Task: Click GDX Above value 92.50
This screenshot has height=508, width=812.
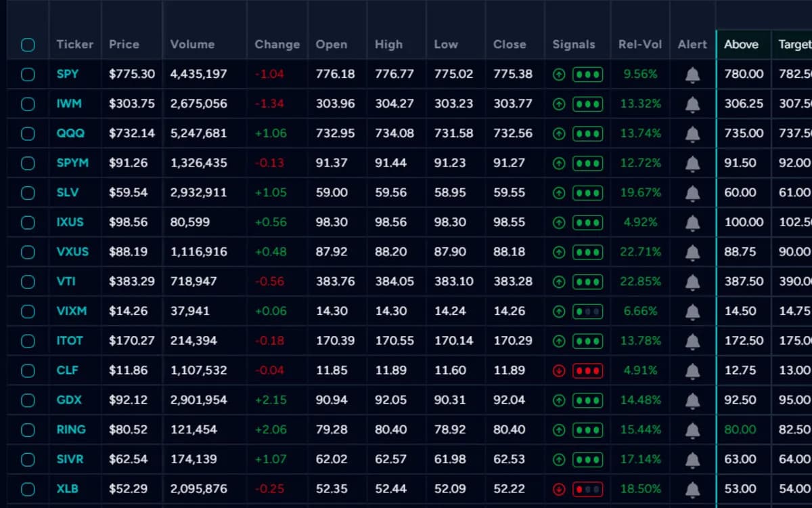Action: 740,400
